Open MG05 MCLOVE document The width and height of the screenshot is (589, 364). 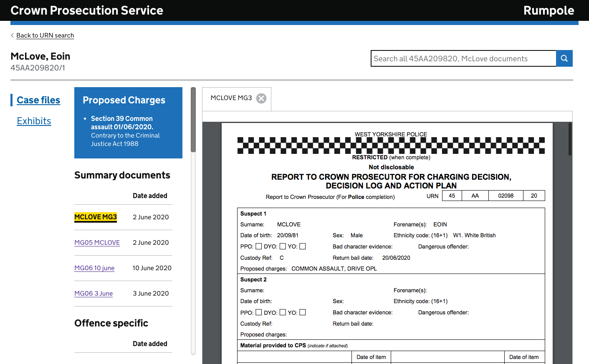(x=97, y=243)
